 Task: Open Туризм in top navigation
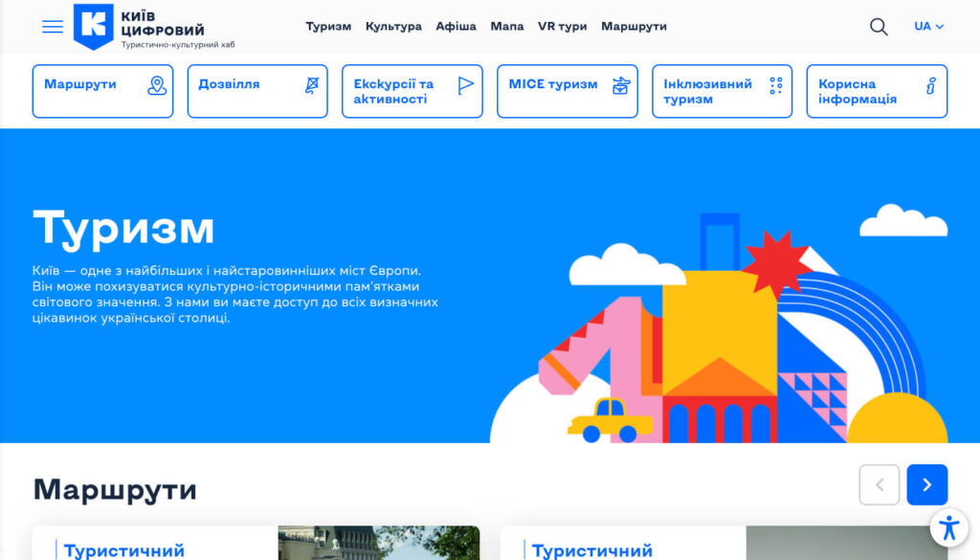pyautogui.click(x=328, y=27)
